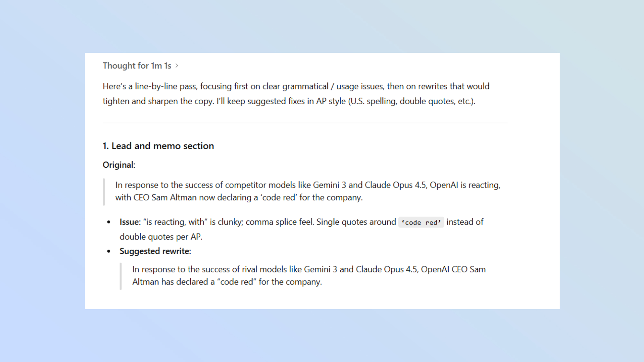Click the Thought for 1m 1s label

pos(138,65)
